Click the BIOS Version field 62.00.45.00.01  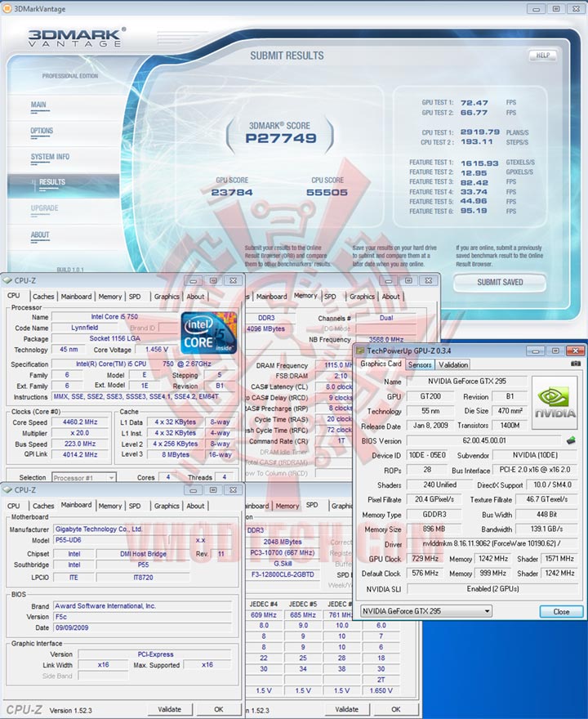click(484, 440)
